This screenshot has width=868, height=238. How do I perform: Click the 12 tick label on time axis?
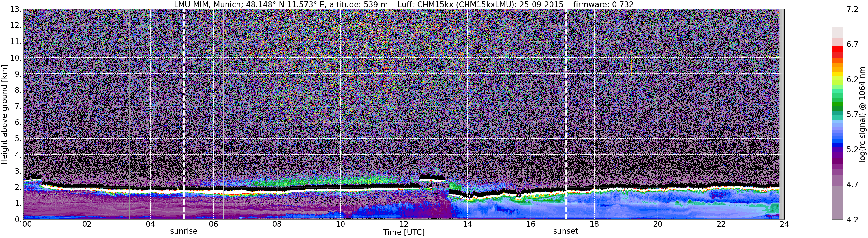(x=404, y=224)
